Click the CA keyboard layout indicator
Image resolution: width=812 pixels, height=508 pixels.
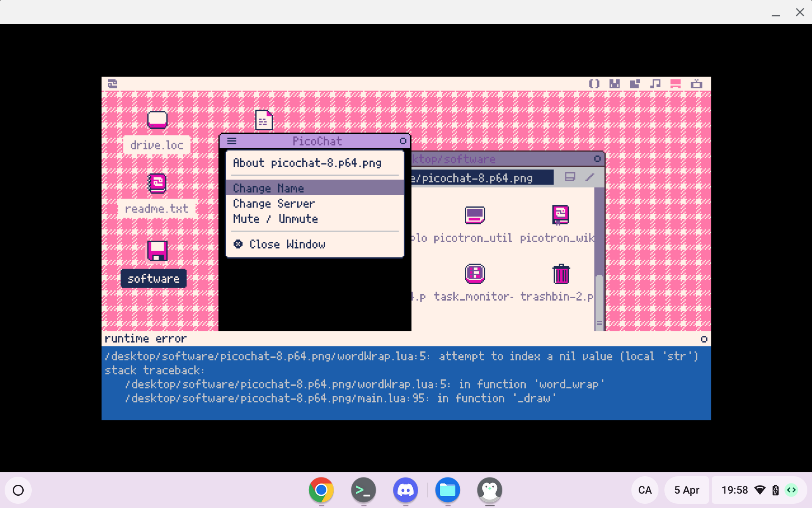coord(645,490)
